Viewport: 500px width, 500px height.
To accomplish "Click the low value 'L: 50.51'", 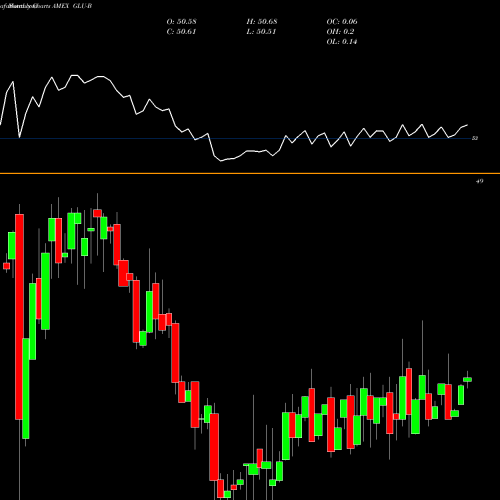I will click(261, 31).
